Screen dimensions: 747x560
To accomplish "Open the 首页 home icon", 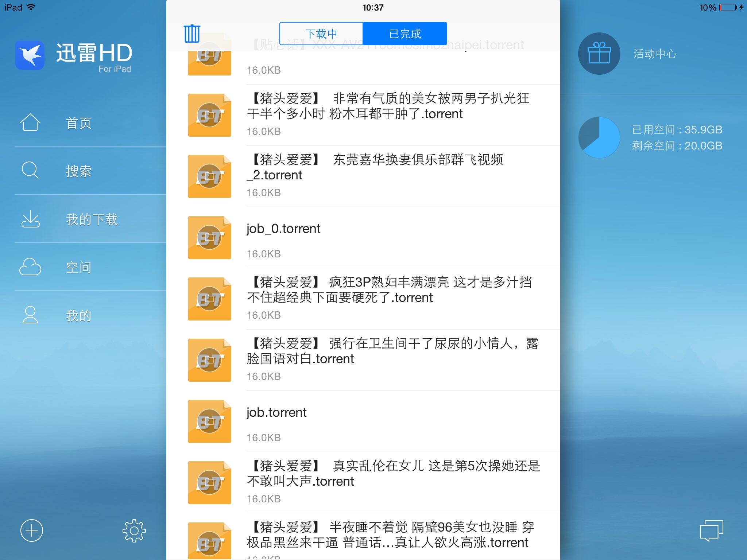I will [30, 122].
